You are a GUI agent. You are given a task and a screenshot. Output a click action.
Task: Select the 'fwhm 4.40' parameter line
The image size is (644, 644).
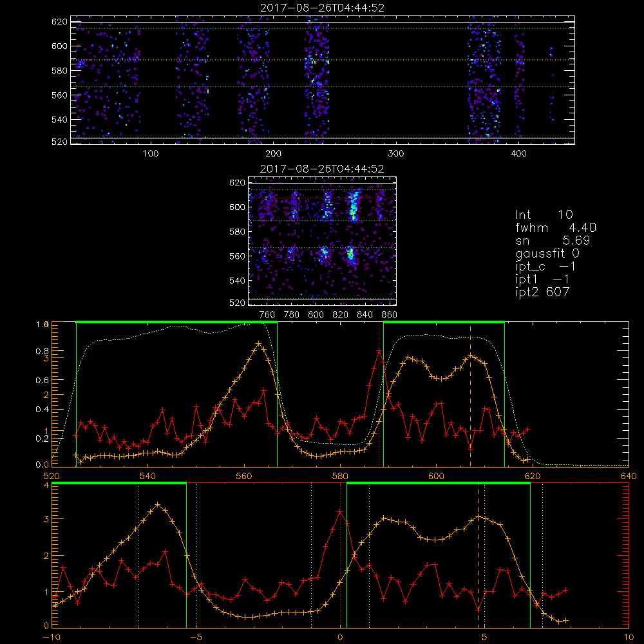coord(556,227)
